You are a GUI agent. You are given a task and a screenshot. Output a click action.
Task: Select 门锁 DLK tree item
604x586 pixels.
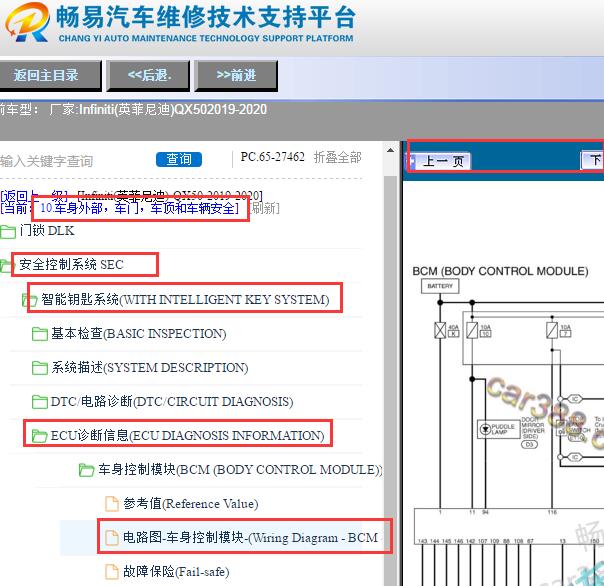click(x=47, y=231)
